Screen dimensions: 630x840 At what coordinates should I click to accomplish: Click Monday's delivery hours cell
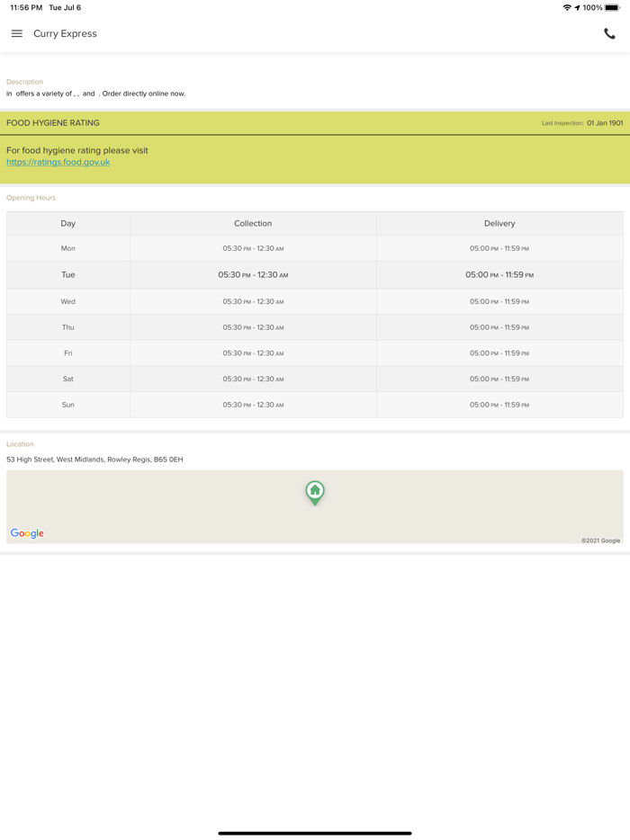(499, 248)
